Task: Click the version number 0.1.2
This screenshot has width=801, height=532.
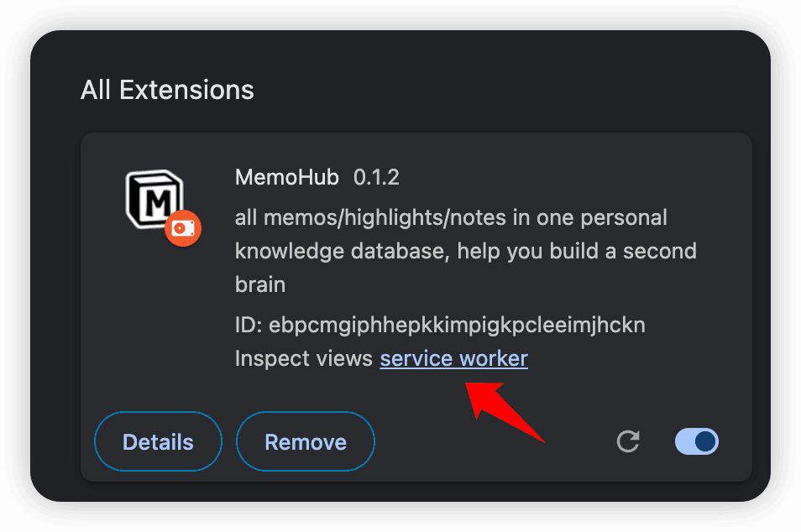Action: 376,177
